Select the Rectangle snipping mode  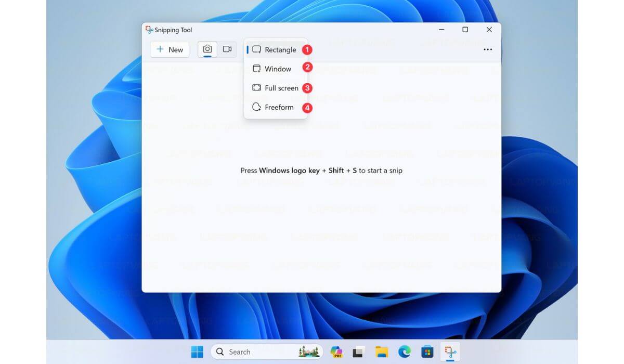click(x=276, y=50)
